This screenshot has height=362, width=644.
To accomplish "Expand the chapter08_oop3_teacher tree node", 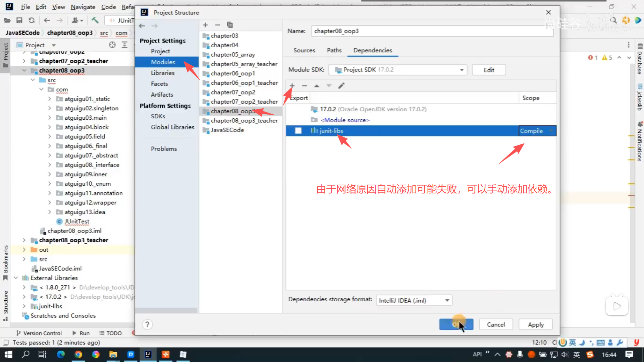I will [x=24, y=240].
